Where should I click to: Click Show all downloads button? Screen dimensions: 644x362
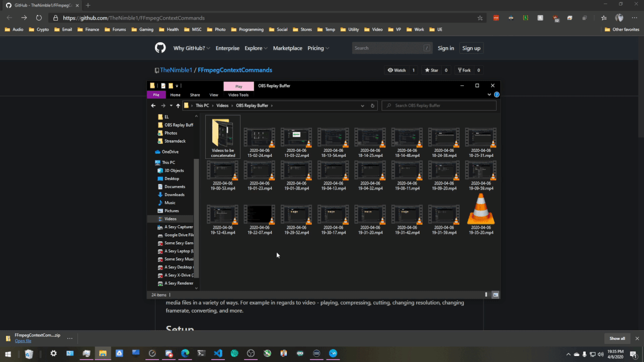click(617, 338)
